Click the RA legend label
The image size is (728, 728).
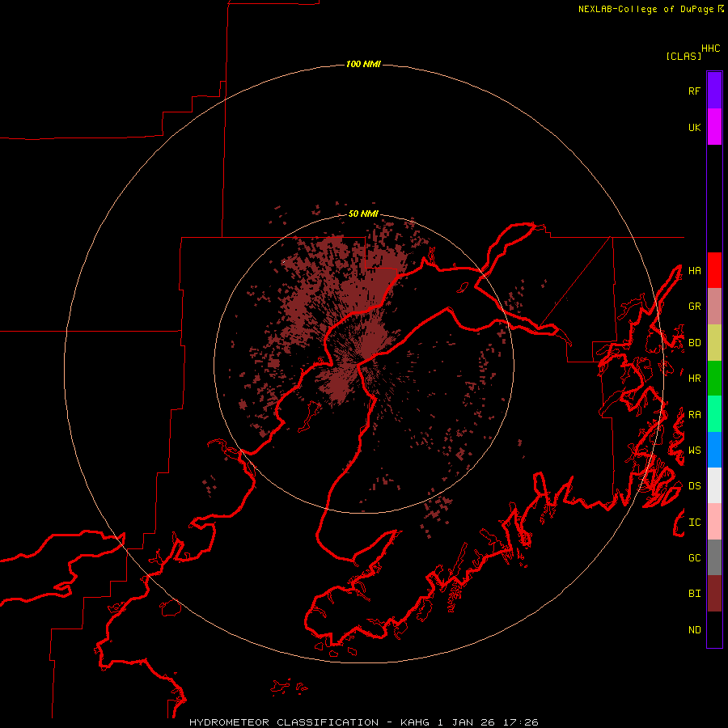point(694,415)
